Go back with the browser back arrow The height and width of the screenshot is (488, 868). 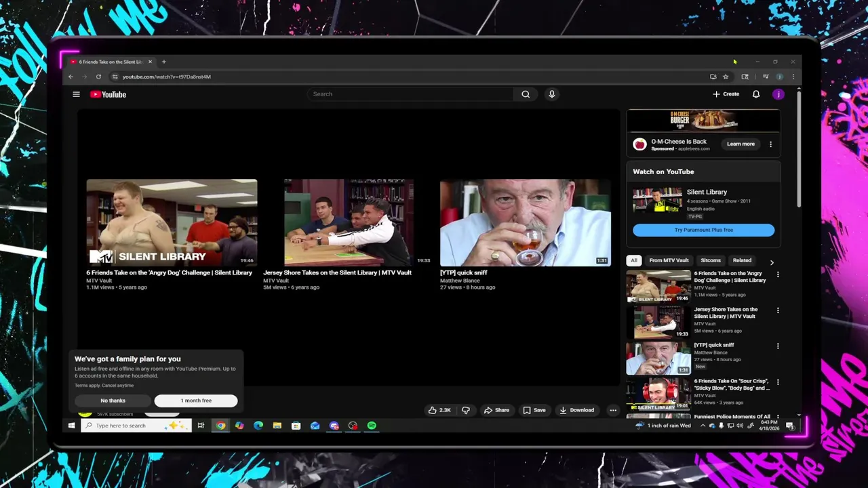point(71,77)
